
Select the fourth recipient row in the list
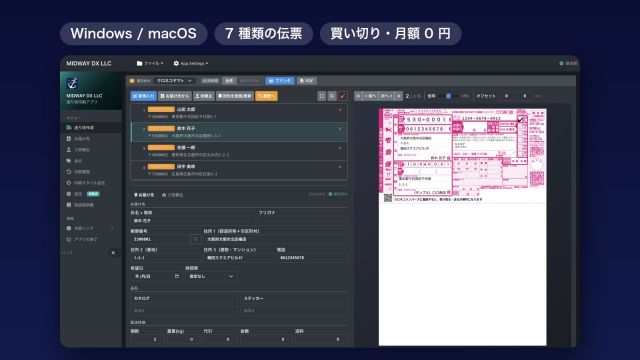click(x=239, y=170)
